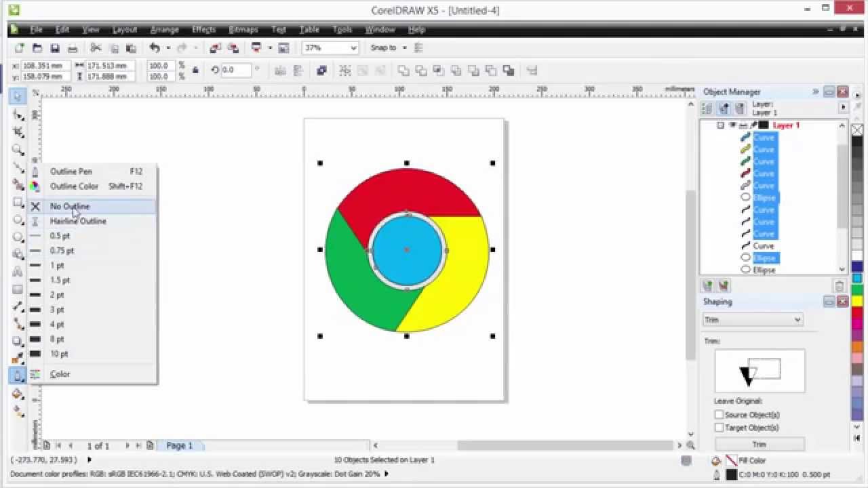Select the Fill bucket tool icon
Screen dimensions: 868x488
tap(18, 394)
